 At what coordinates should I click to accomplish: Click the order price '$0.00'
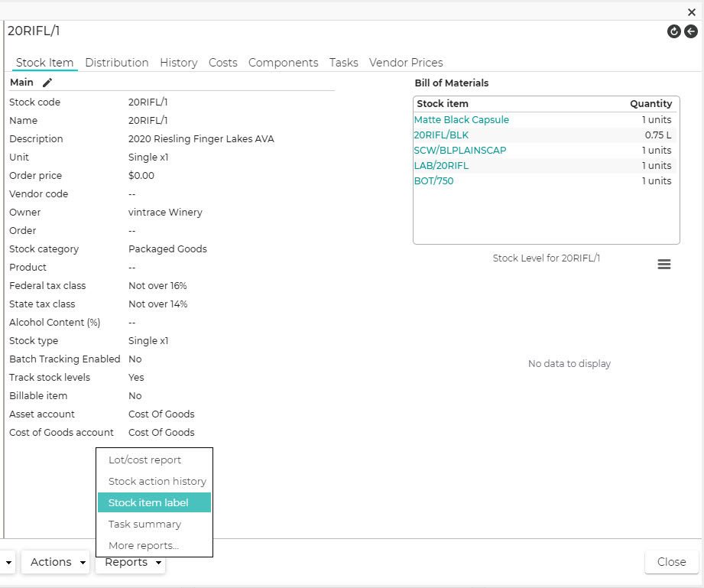[x=141, y=176]
